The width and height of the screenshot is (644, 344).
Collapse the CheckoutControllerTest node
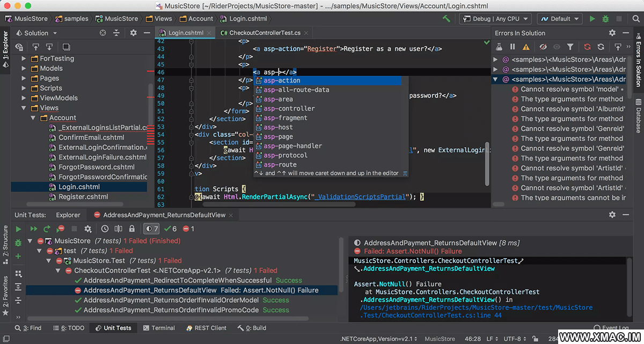[x=58, y=270]
